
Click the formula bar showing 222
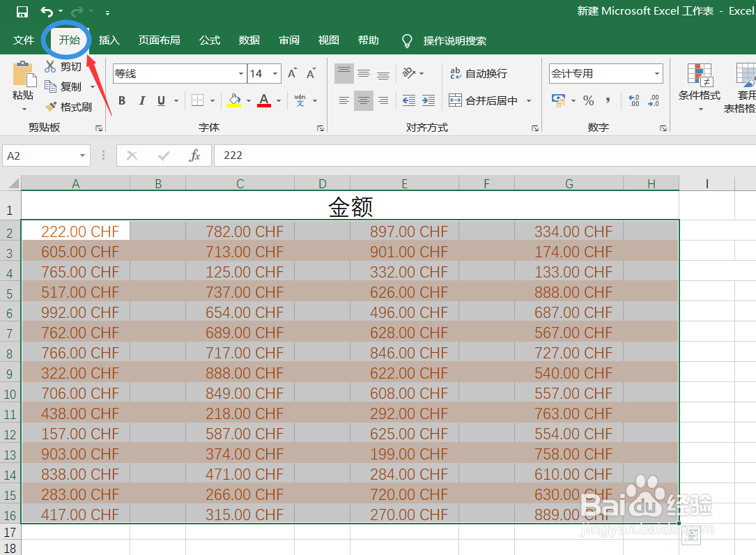click(x=484, y=155)
